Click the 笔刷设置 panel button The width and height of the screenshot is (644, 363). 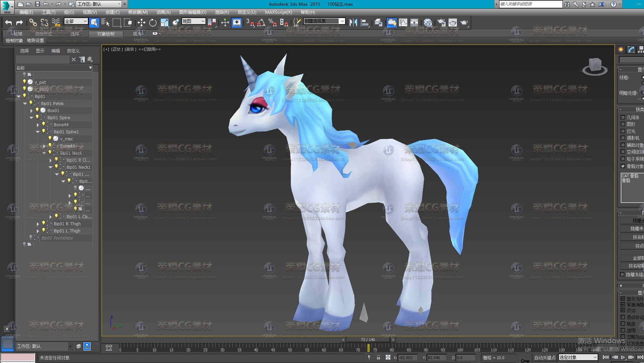pyautogui.click(x=35, y=41)
